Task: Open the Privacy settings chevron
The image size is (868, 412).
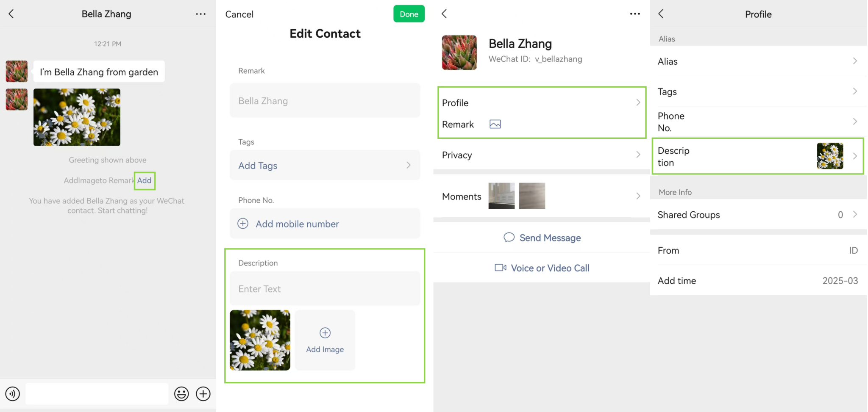Action: (x=638, y=155)
